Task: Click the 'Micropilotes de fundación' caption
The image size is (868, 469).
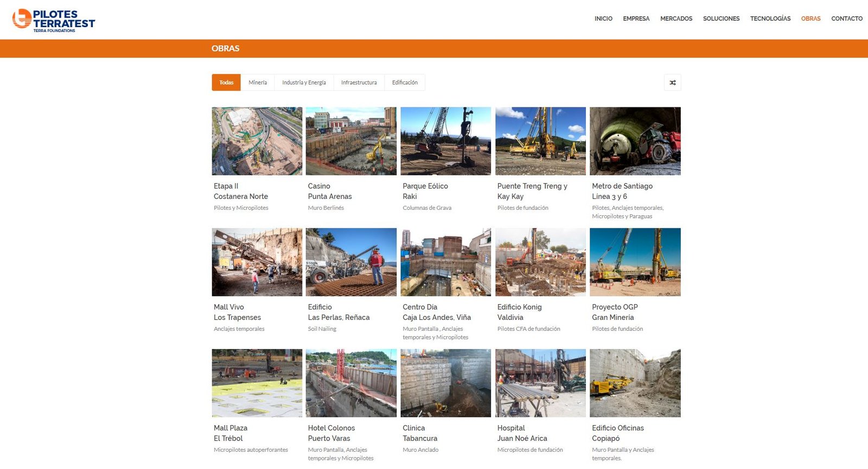Action: point(530,449)
